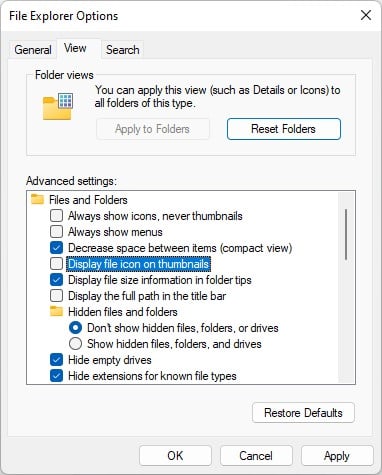Select Show hidden files, folders, and drives

click(x=75, y=344)
